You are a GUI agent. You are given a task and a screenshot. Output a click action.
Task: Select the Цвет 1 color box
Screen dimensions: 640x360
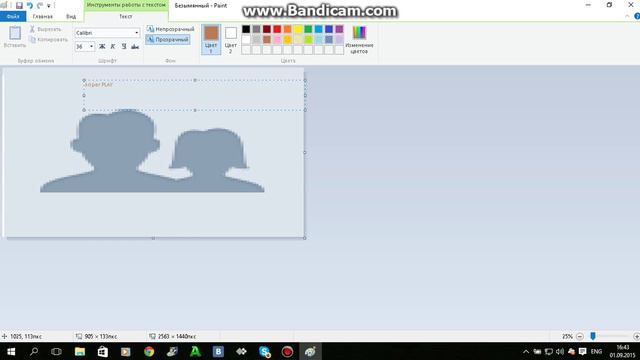point(211,39)
